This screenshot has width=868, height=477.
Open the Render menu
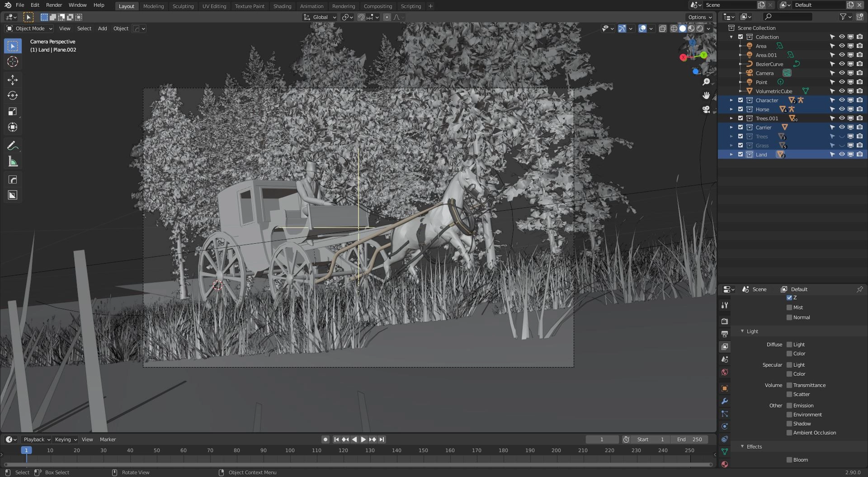(x=54, y=5)
